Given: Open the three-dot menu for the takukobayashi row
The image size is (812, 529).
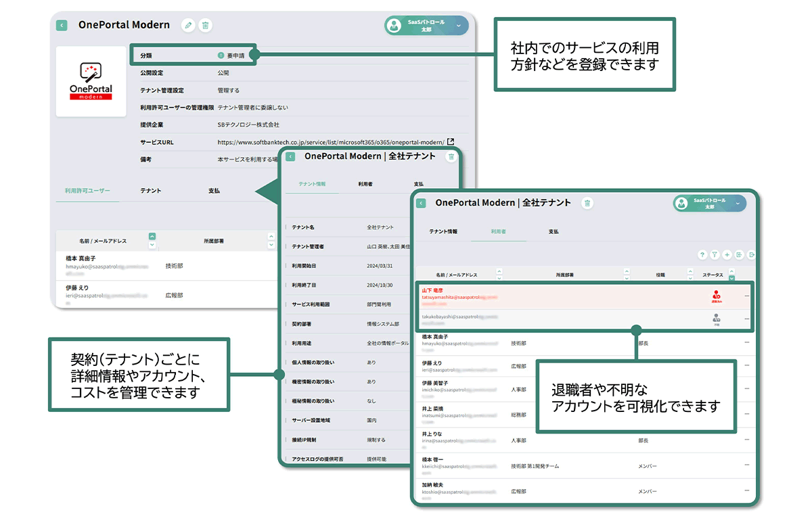Looking at the screenshot, I should 747,319.
